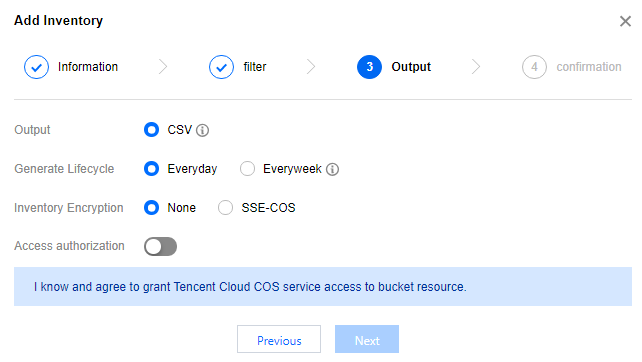The width and height of the screenshot is (642, 362).
Task: Select Everyday generate lifecycle option
Action: point(151,169)
